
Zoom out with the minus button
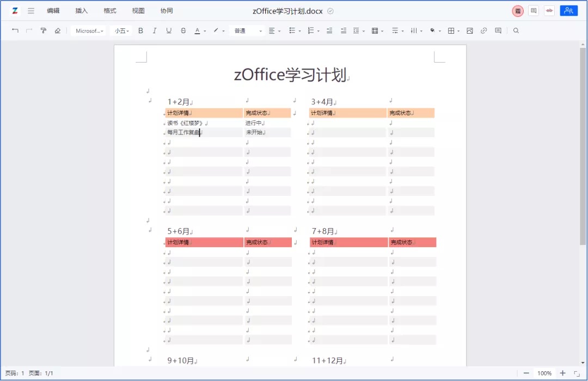[x=526, y=373]
